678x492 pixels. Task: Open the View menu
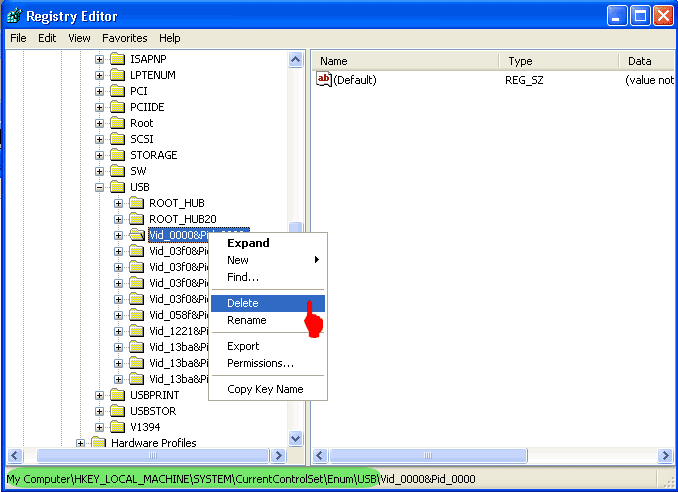(x=79, y=38)
